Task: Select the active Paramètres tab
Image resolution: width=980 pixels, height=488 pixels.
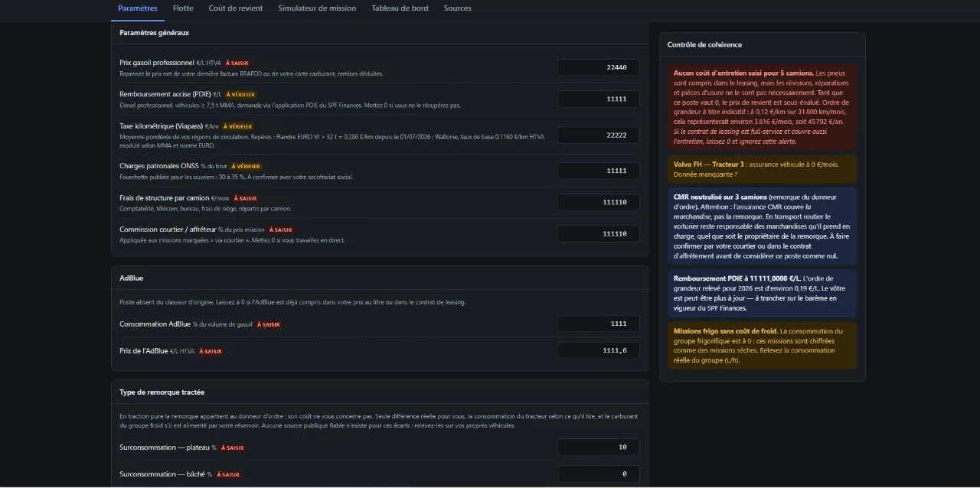Action: coord(138,8)
